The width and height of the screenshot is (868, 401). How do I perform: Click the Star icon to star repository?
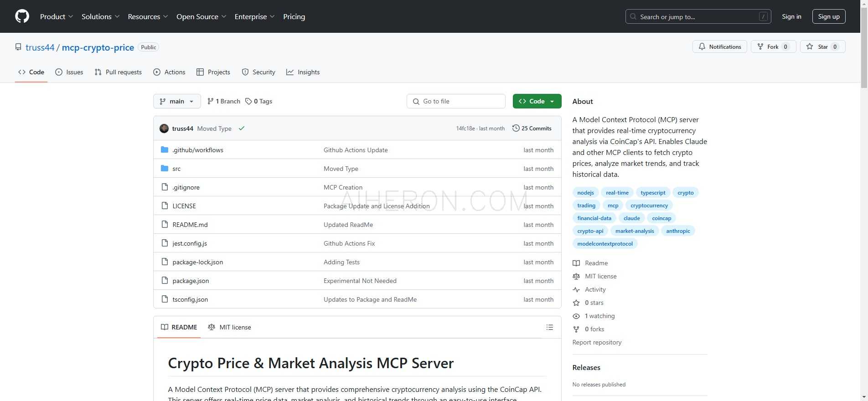(810, 46)
